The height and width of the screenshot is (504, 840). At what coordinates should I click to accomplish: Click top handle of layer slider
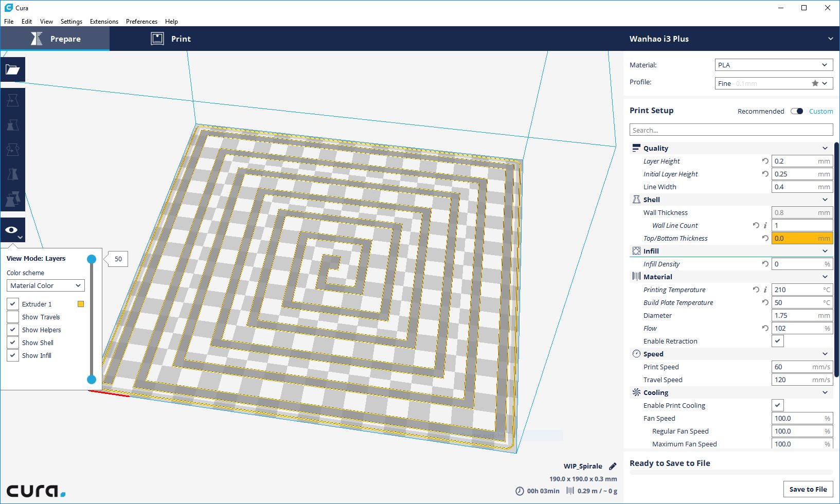click(92, 259)
